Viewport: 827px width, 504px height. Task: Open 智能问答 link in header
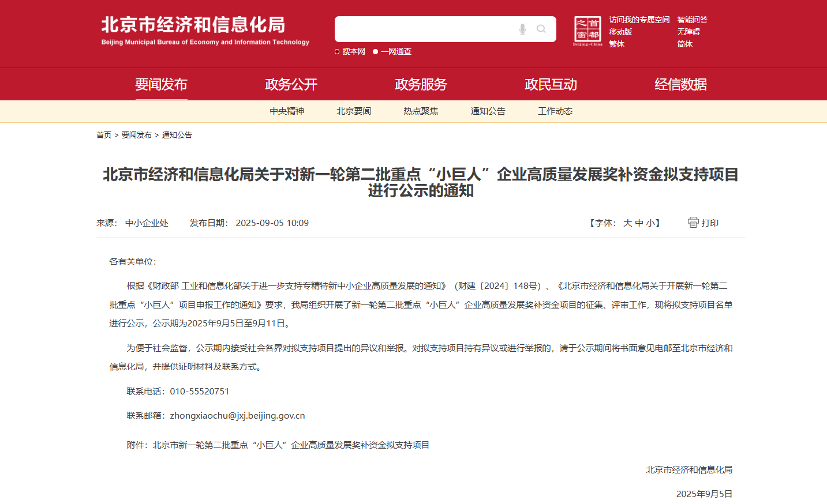tap(693, 20)
